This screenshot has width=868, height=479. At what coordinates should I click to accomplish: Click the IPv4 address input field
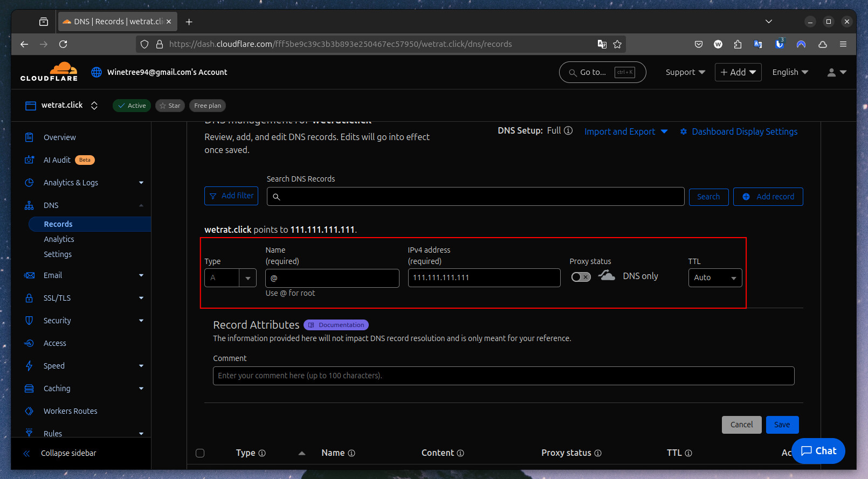click(x=484, y=278)
